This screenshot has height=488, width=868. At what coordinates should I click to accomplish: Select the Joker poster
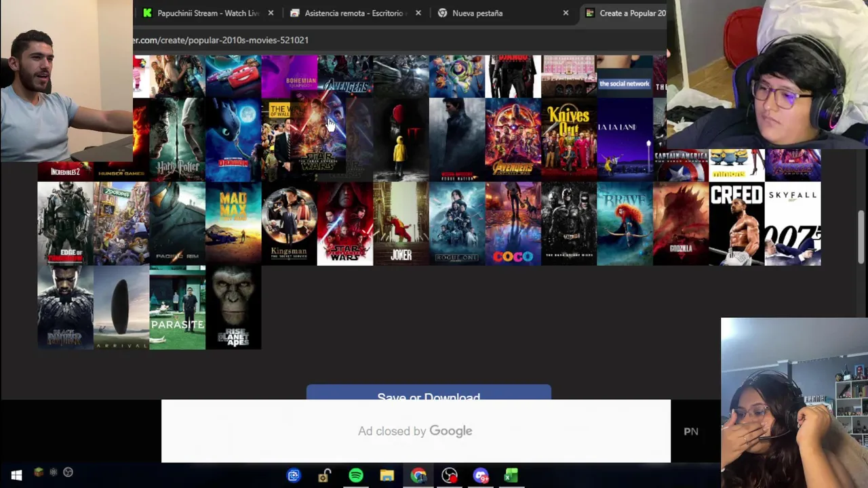401,224
